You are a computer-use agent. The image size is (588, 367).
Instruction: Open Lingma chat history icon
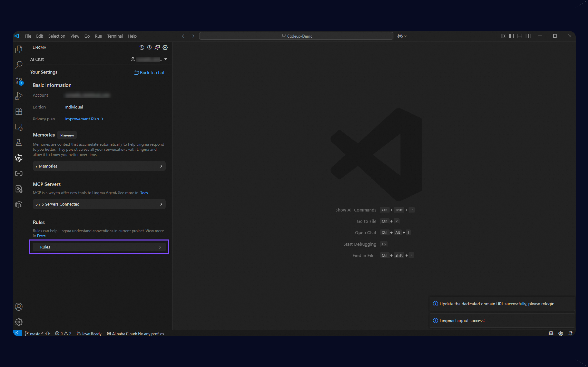142,48
